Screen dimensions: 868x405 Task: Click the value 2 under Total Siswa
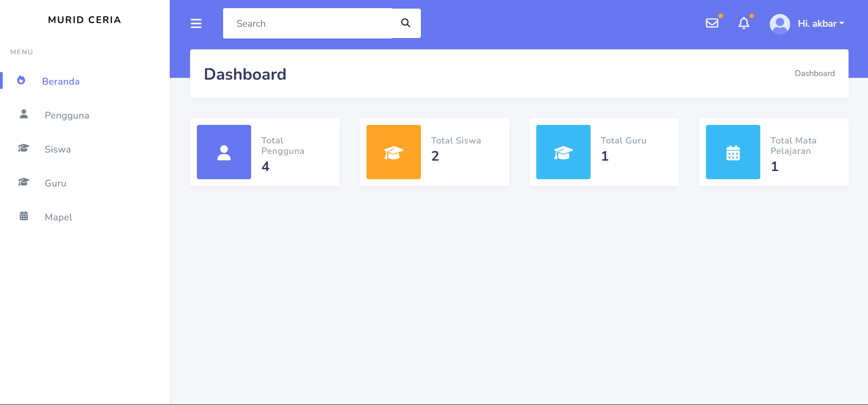point(435,156)
